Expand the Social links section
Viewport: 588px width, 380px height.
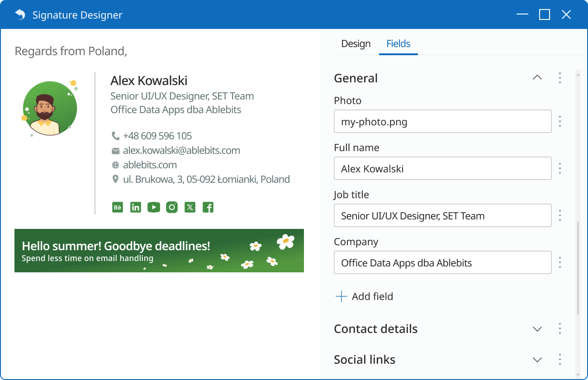(x=537, y=360)
